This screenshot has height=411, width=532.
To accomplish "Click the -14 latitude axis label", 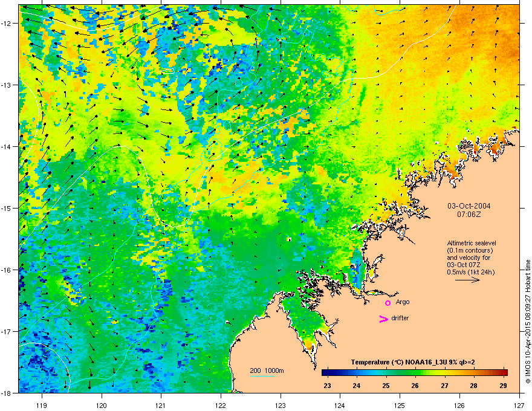I will (x=7, y=147).
